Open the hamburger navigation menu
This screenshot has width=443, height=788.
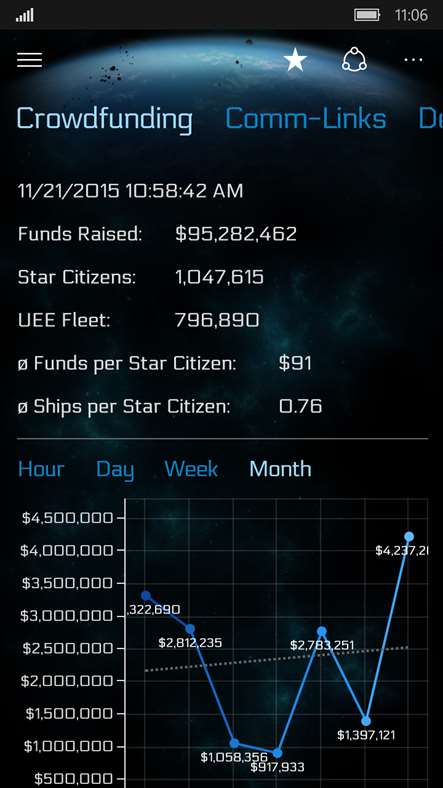point(30,60)
